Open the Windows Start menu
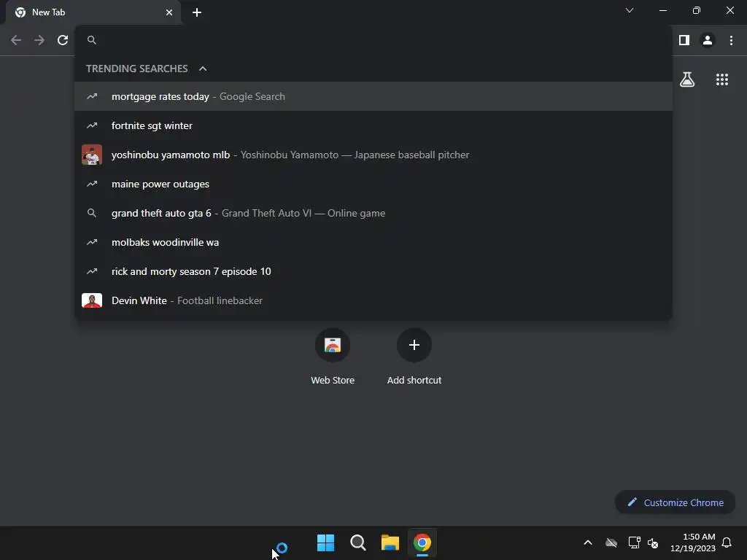 pyautogui.click(x=326, y=542)
